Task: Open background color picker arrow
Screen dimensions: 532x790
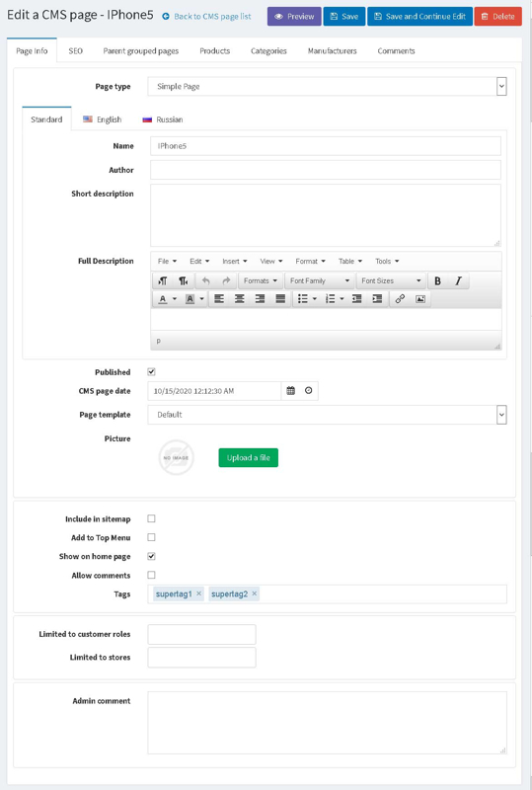Action: tap(202, 299)
